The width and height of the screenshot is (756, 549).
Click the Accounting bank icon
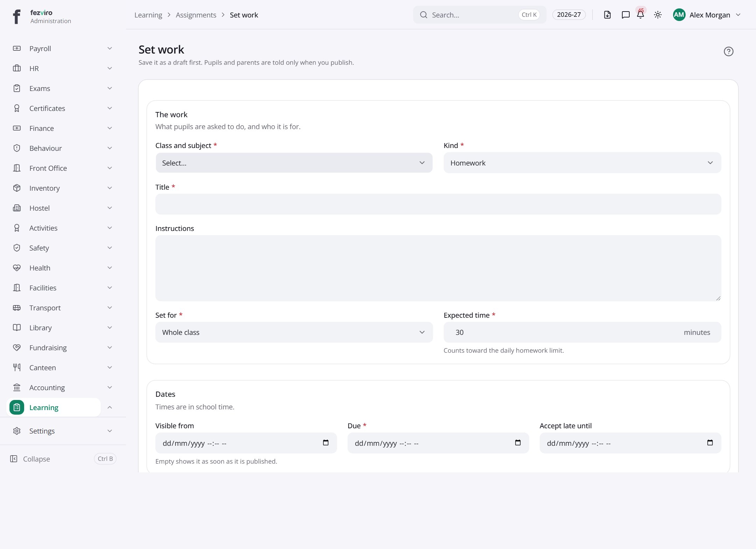(17, 387)
